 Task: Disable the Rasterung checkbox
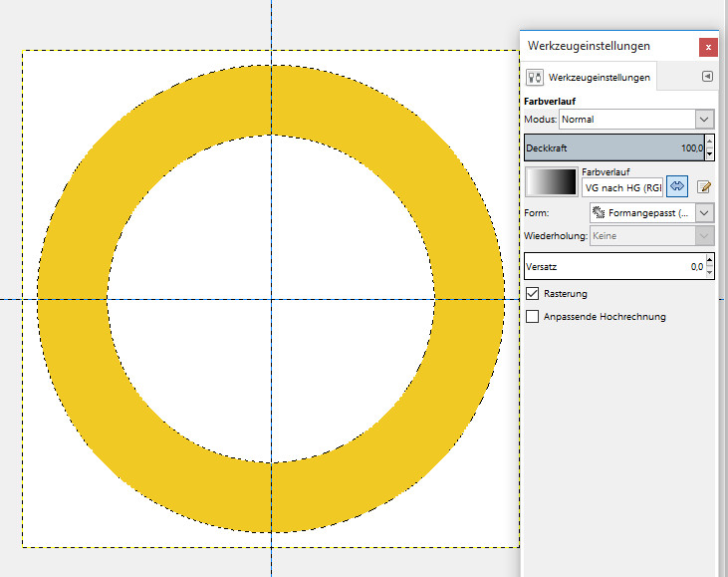point(533,294)
